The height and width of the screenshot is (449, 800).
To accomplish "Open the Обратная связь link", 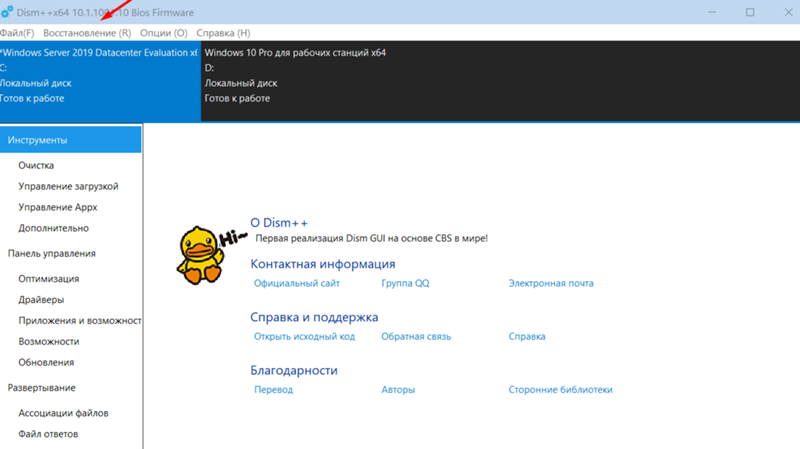I will [416, 336].
